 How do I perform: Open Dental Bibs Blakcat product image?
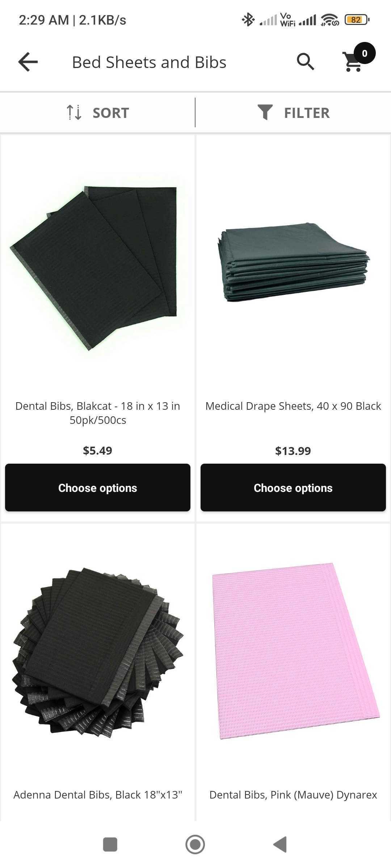[98, 268]
